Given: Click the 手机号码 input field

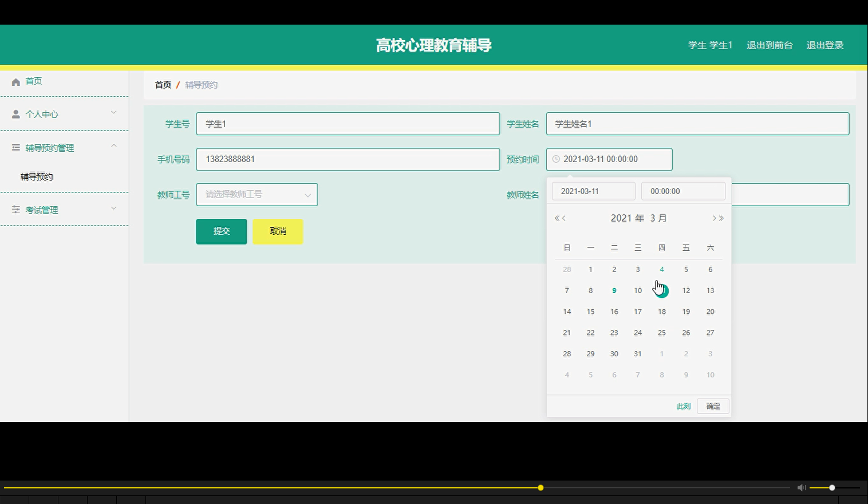Looking at the screenshot, I should click(x=348, y=159).
